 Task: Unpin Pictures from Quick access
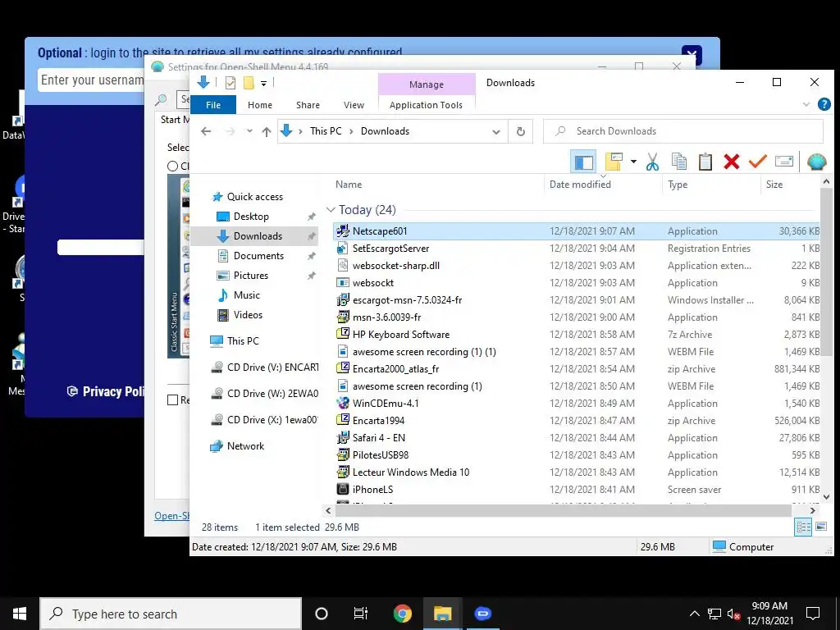pos(311,276)
